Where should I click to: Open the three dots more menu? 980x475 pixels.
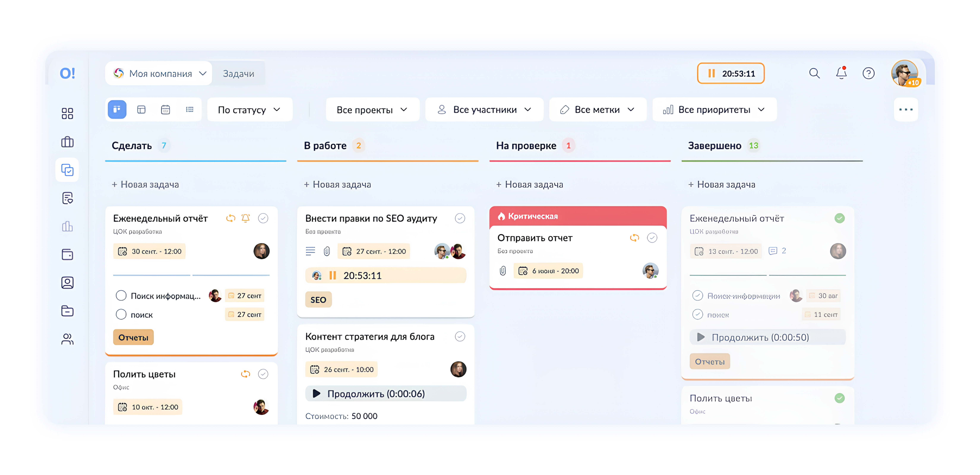[905, 110]
